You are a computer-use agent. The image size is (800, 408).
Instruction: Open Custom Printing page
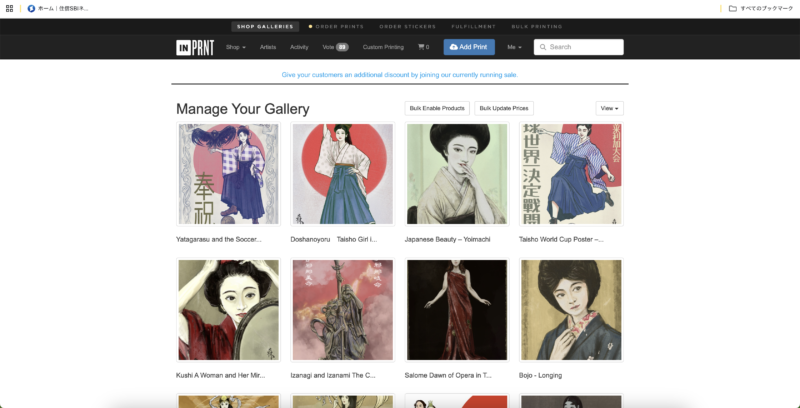click(x=383, y=47)
